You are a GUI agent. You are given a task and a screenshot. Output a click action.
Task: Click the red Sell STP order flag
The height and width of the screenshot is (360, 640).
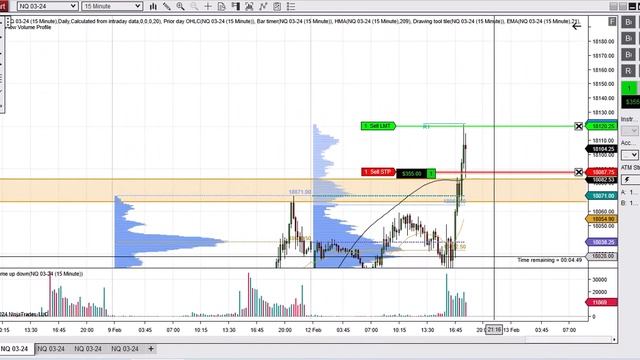(378, 172)
